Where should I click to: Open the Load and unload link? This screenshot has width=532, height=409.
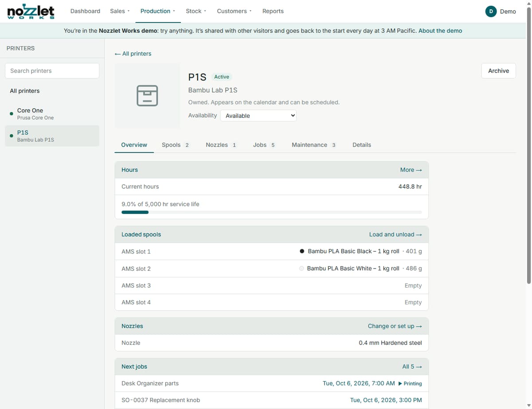click(395, 234)
